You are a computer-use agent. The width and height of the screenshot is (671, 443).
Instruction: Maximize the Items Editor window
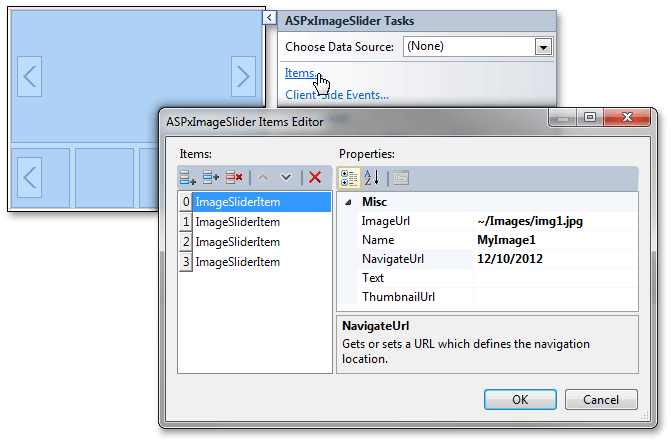pos(590,117)
